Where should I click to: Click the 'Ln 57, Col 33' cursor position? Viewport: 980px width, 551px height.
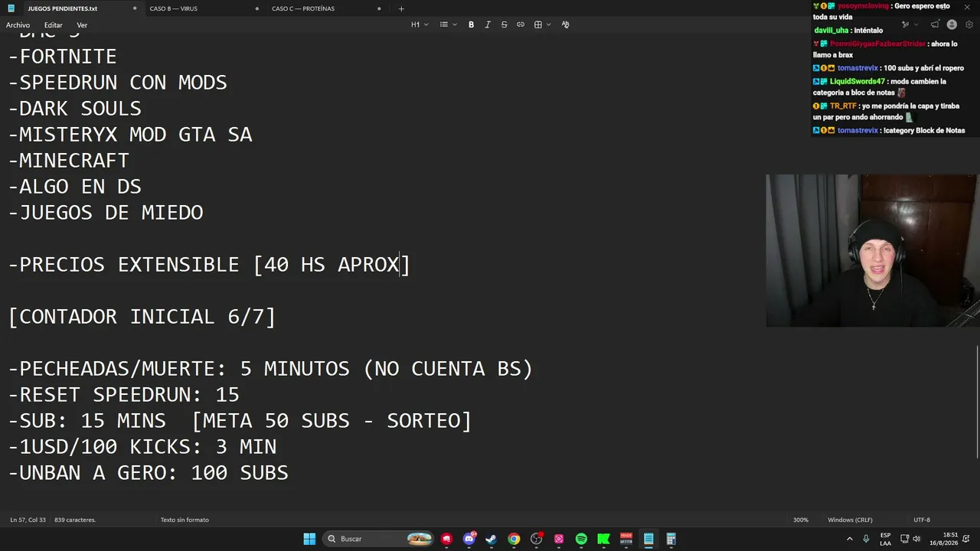[x=30, y=520]
